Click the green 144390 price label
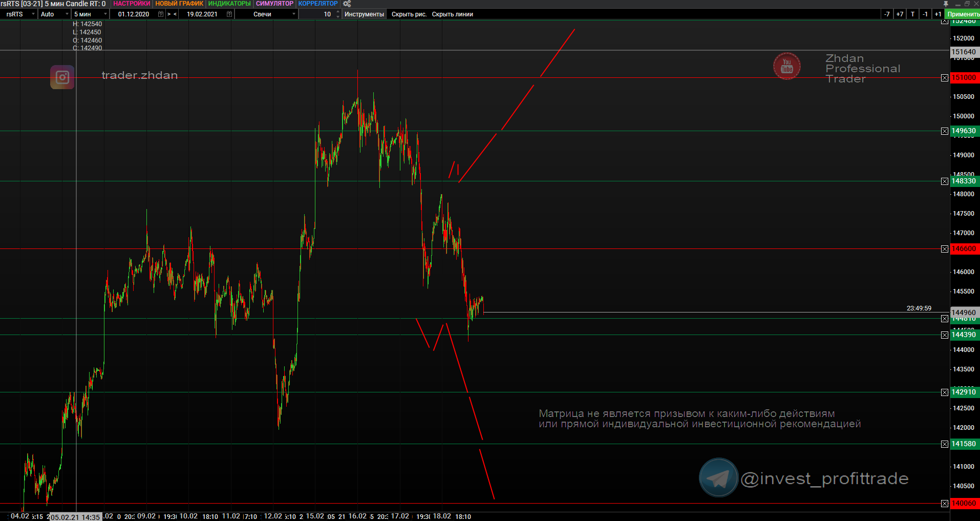The width and height of the screenshot is (980, 521). pos(965,335)
